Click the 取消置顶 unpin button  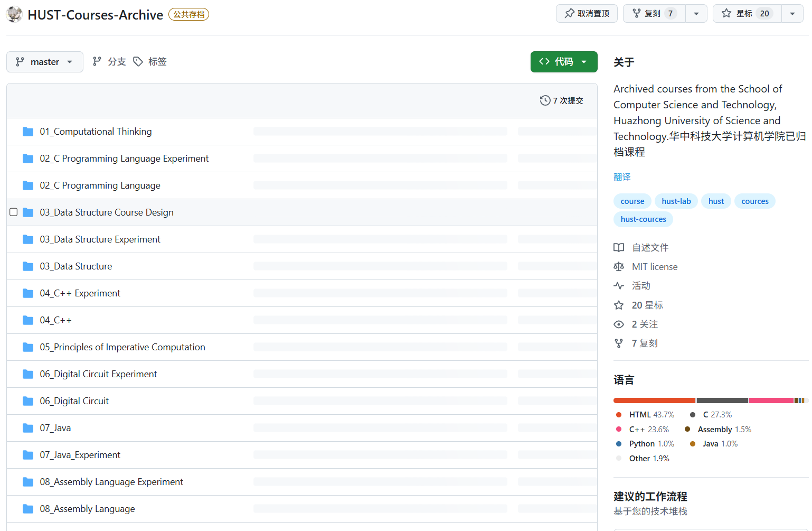click(587, 14)
